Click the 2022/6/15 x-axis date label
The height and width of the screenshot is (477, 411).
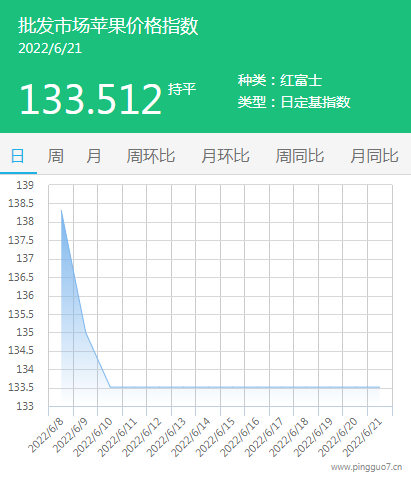coord(215,438)
